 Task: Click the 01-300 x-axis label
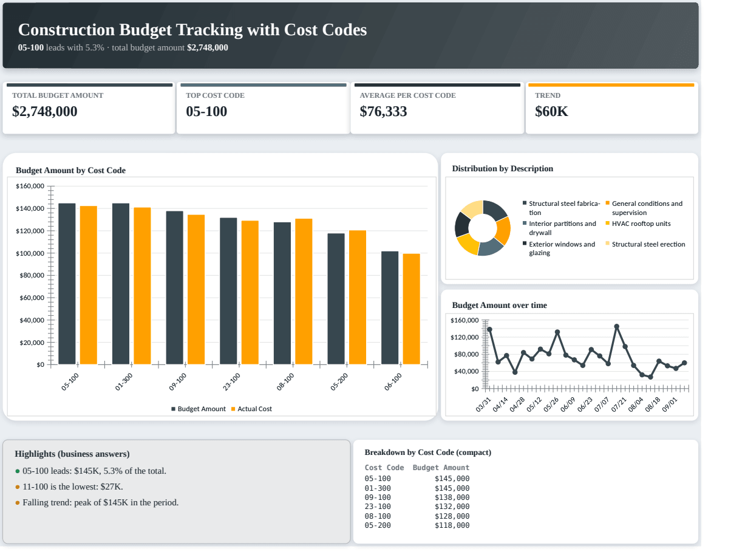pyautogui.click(x=124, y=381)
